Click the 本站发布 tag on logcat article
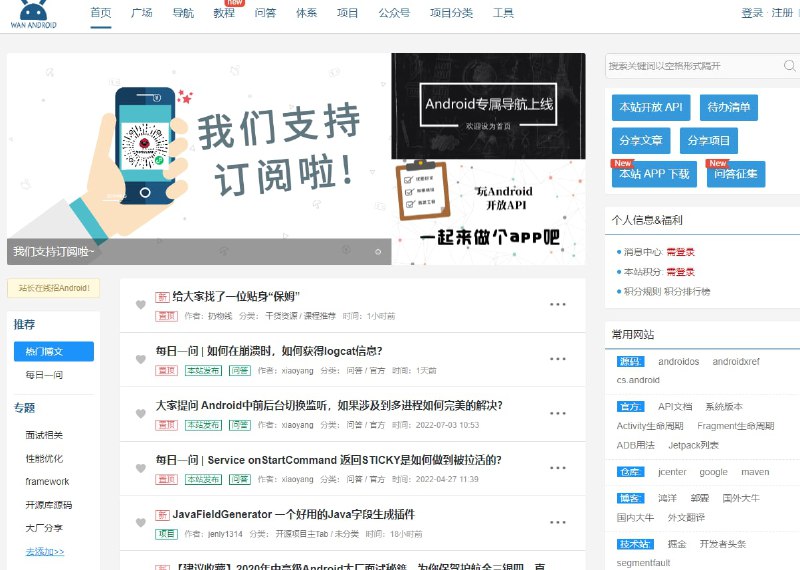 pyautogui.click(x=203, y=370)
